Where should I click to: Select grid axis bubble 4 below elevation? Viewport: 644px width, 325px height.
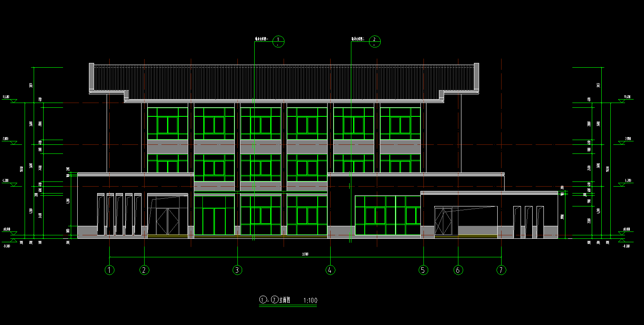pyautogui.click(x=330, y=270)
